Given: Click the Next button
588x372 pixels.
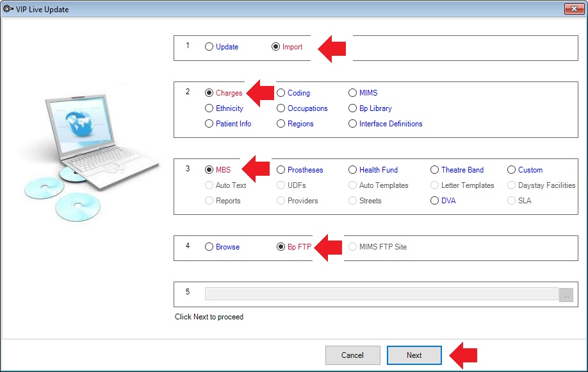Looking at the screenshot, I should (414, 355).
